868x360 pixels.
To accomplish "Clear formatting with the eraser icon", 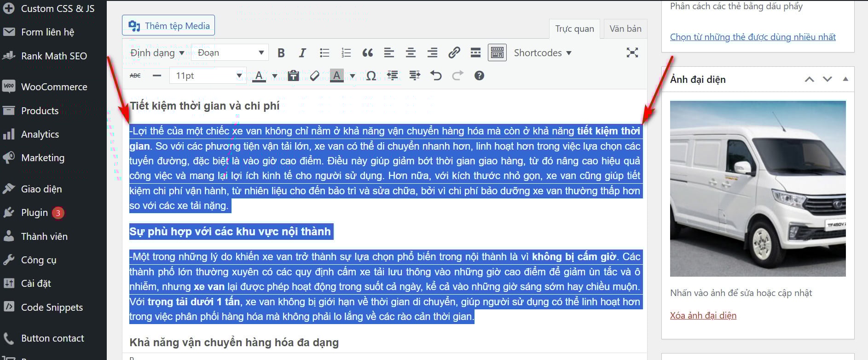I will (x=315, y=75).
